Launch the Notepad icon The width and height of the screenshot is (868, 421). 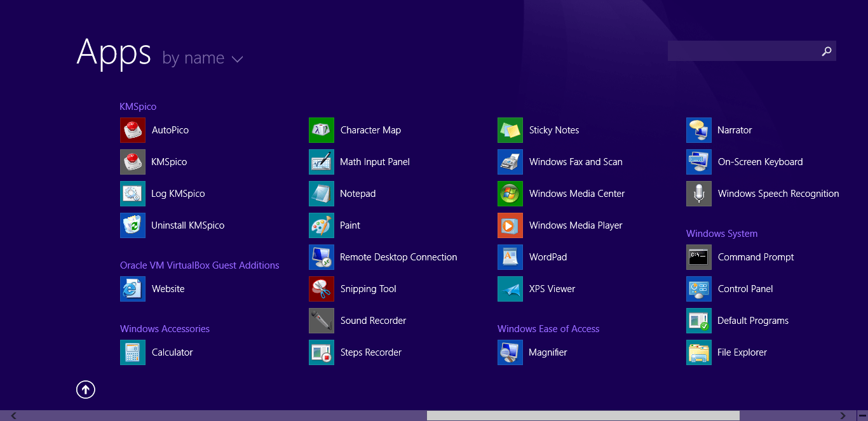[322, 194]
